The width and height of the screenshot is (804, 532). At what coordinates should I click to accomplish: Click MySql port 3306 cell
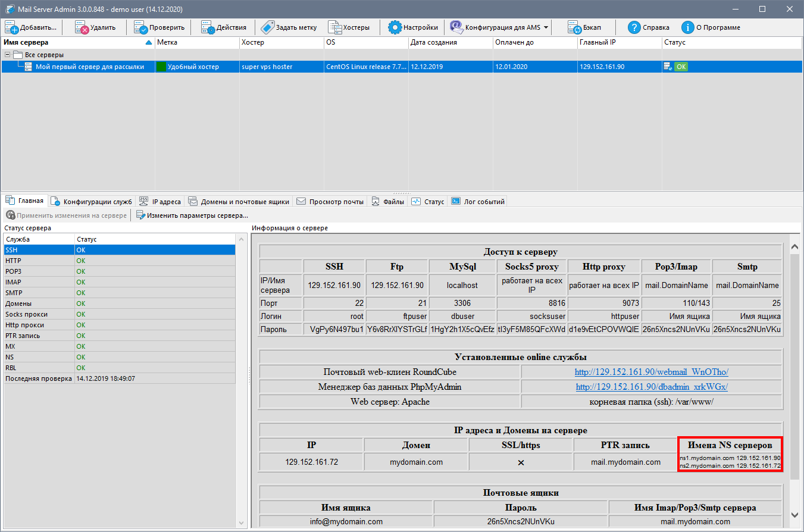pyautogui.click(x=462, y=303)
